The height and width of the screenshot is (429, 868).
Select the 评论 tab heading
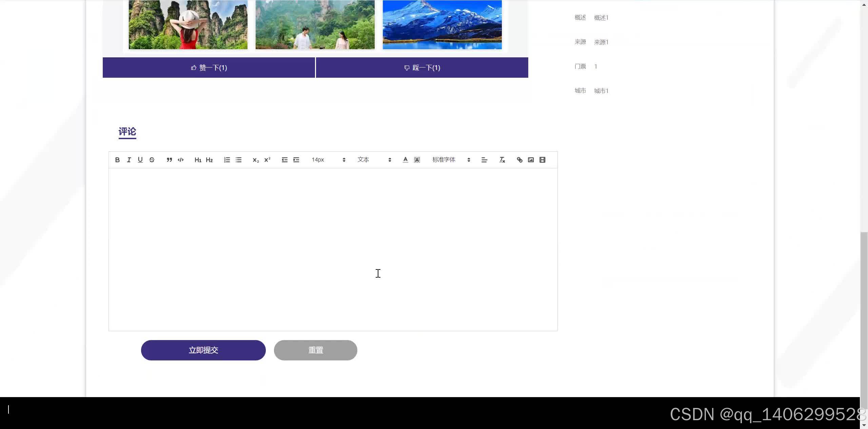click(x=127, y=132)
